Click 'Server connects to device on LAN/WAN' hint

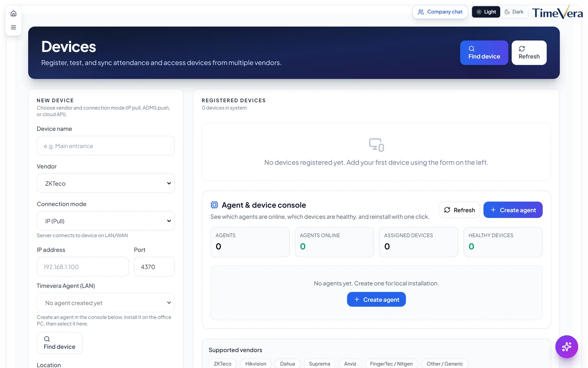pyautogui.click(x=82, y=236)
